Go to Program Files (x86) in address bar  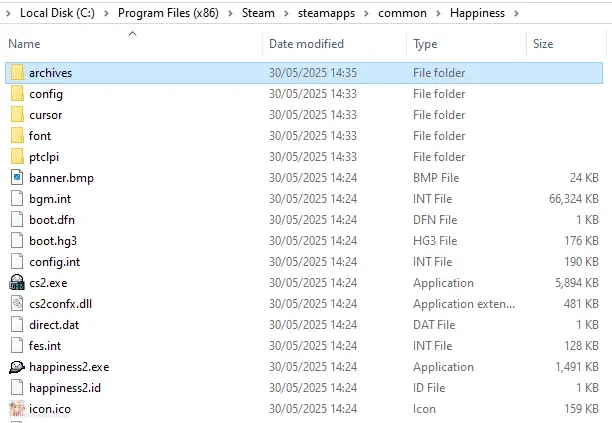pyautogui.click(x=168, y=13)
